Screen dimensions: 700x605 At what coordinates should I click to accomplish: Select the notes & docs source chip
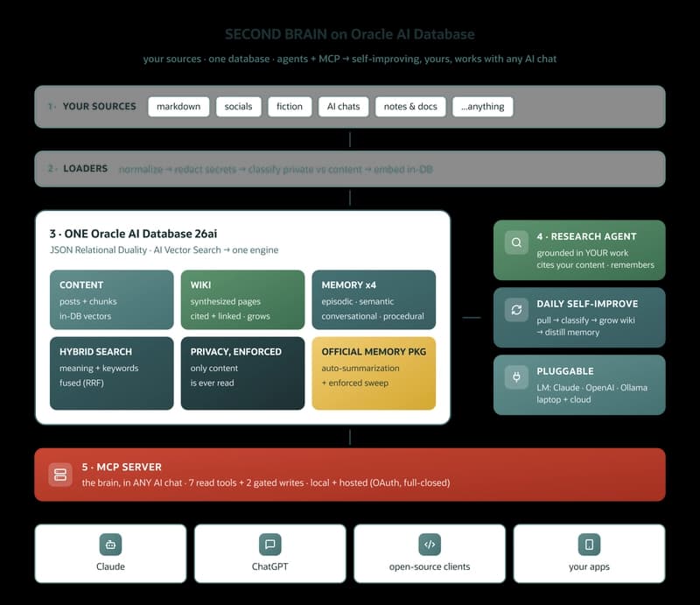click(410, 107)
